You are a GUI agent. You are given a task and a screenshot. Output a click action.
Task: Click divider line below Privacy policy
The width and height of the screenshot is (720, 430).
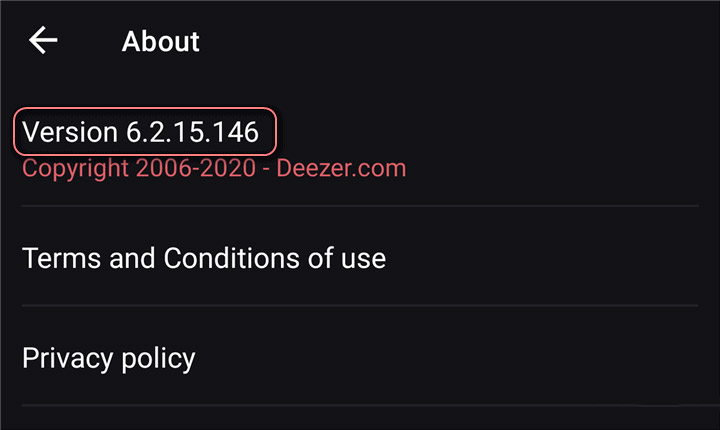coord(371,405)
